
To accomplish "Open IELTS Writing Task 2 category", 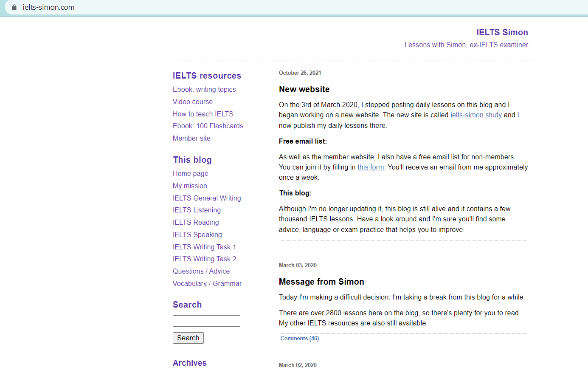I will 205,259.
